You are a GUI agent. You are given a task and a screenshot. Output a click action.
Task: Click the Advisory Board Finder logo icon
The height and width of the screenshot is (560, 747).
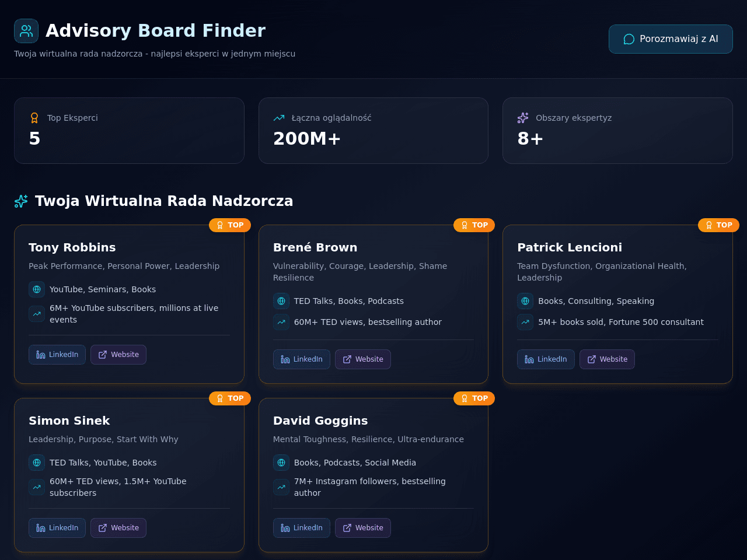pos(26,31)
